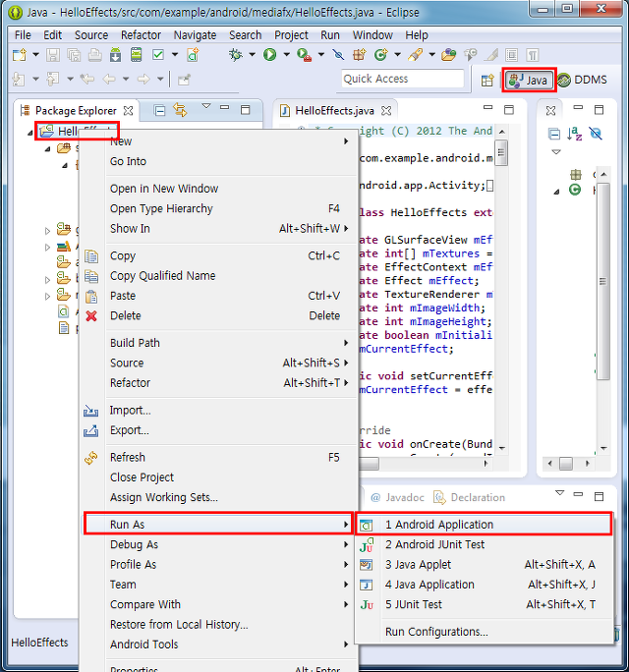Click the Save All toolbar icon
629x672 pixels.
click(x=74, y=55)
